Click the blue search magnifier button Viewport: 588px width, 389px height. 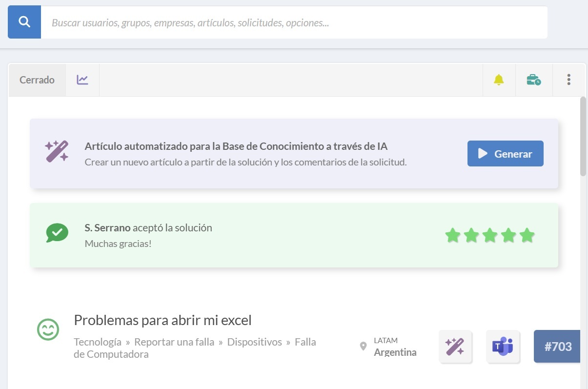click(x=24, y=22)
